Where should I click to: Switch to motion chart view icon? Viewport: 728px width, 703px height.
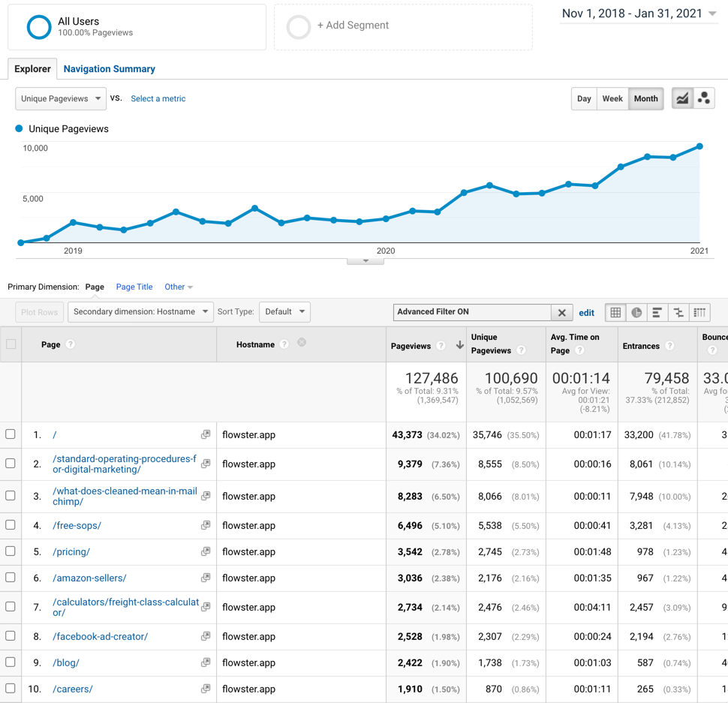pyautogui.click(x=704, y=98)
